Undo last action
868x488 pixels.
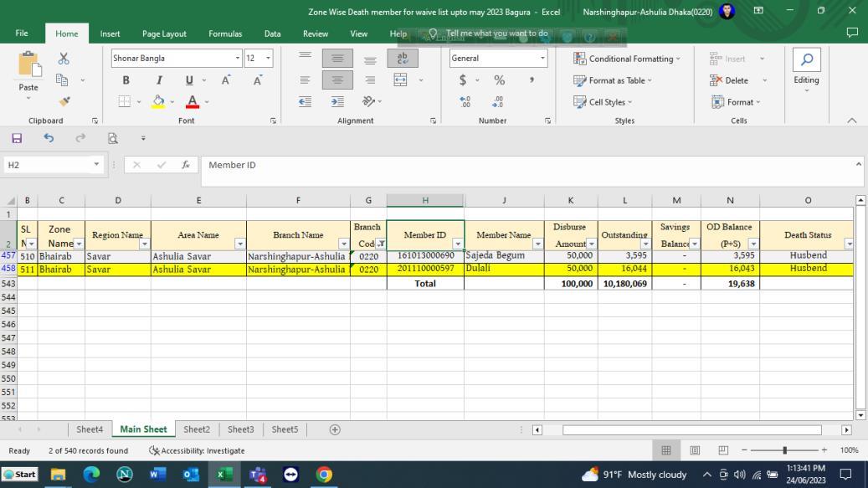(x=49, y=138)
